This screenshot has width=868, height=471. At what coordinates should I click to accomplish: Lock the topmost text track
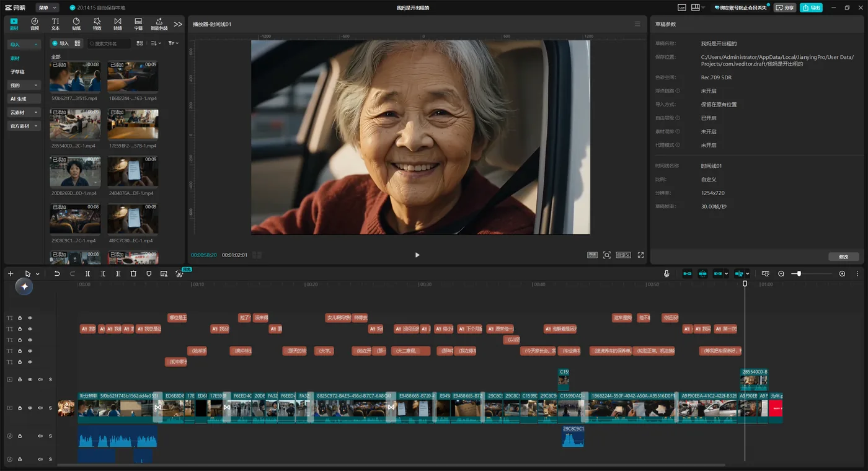coord(20,318)
